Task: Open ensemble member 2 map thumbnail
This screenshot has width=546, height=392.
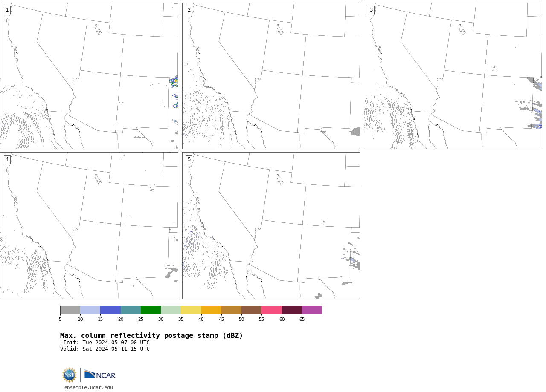Action: [271, 76]
